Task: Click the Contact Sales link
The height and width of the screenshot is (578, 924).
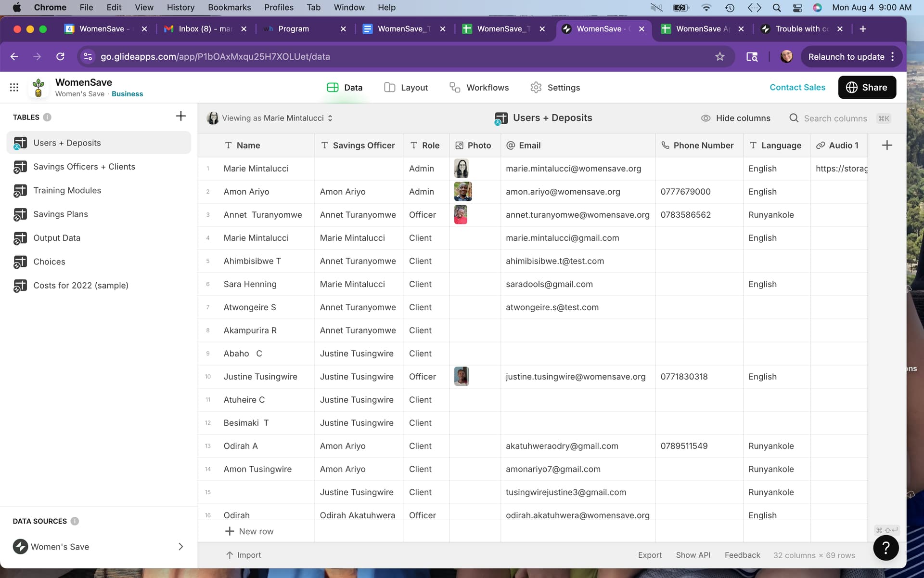Action: pos(797,87)
